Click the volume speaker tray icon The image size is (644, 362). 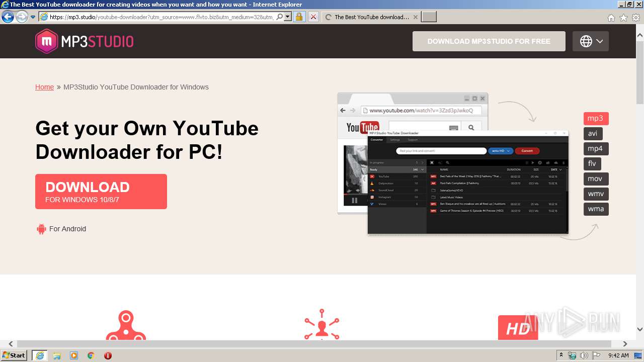click(x=584, y=355)
